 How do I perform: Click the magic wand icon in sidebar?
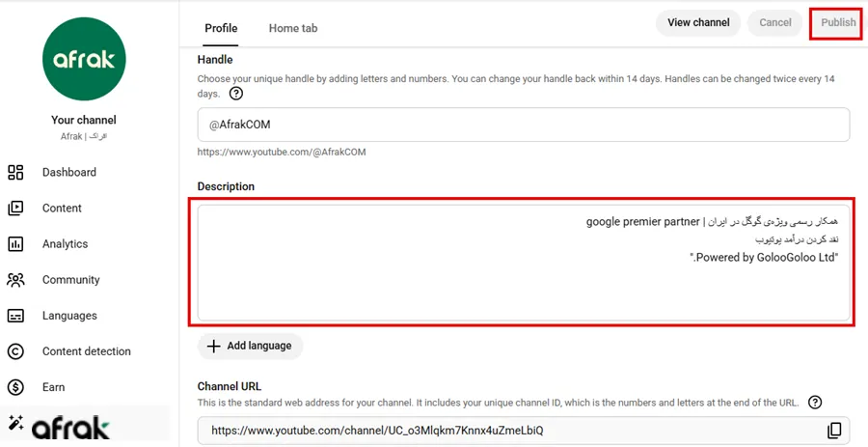pyautogui.click(x=15, y=422)
